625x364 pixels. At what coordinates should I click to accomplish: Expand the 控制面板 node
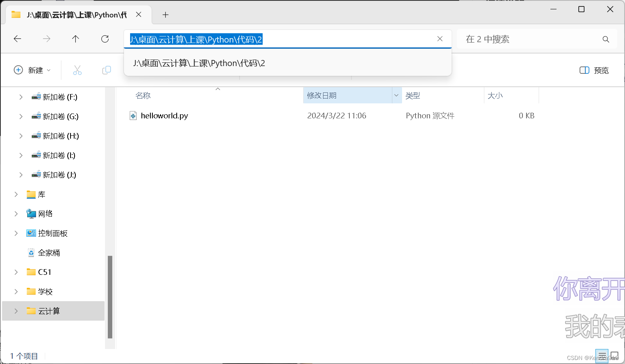16,233
